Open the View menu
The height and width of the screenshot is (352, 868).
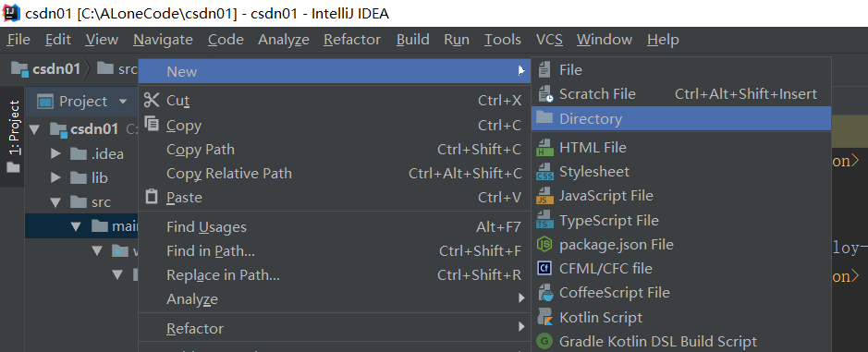[102, 40]
